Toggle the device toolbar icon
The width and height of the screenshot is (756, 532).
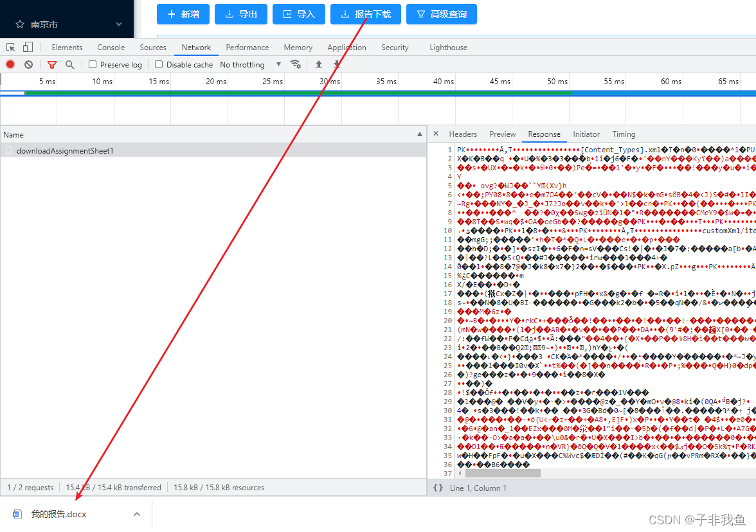coord(28,48)
